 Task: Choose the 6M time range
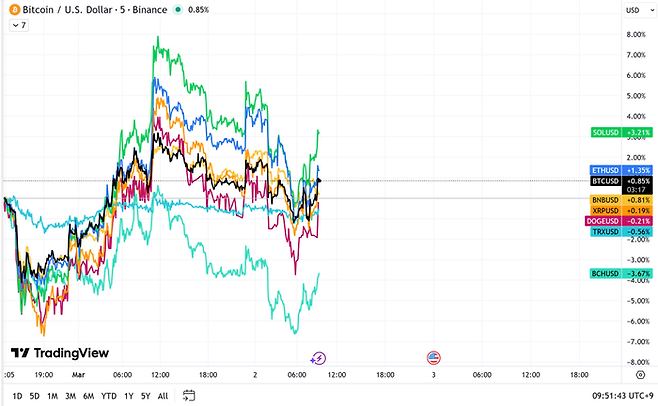(88, 395)
